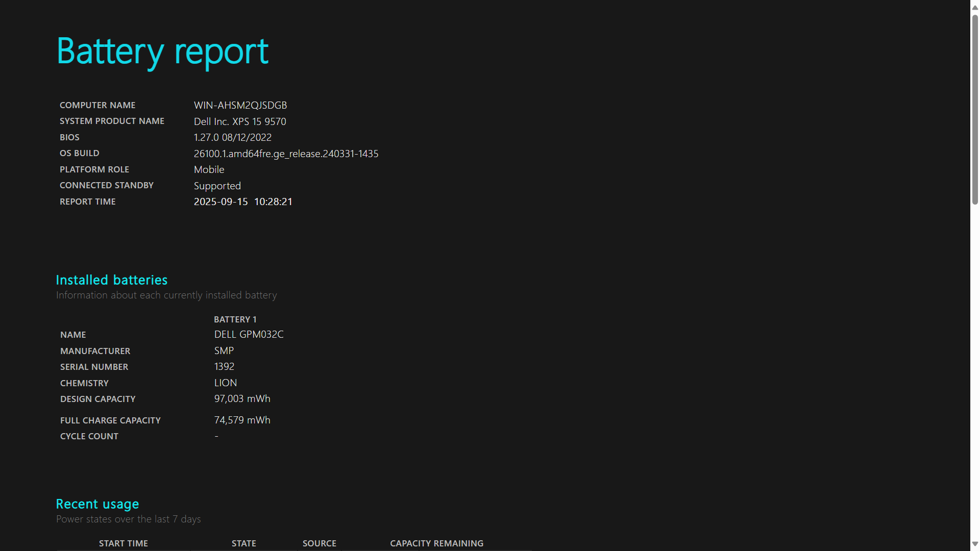This screenshot has width=980, height=551.
Task: Click the computer name WIN-AHSM2QJSDGB
Action: (240, 105)
